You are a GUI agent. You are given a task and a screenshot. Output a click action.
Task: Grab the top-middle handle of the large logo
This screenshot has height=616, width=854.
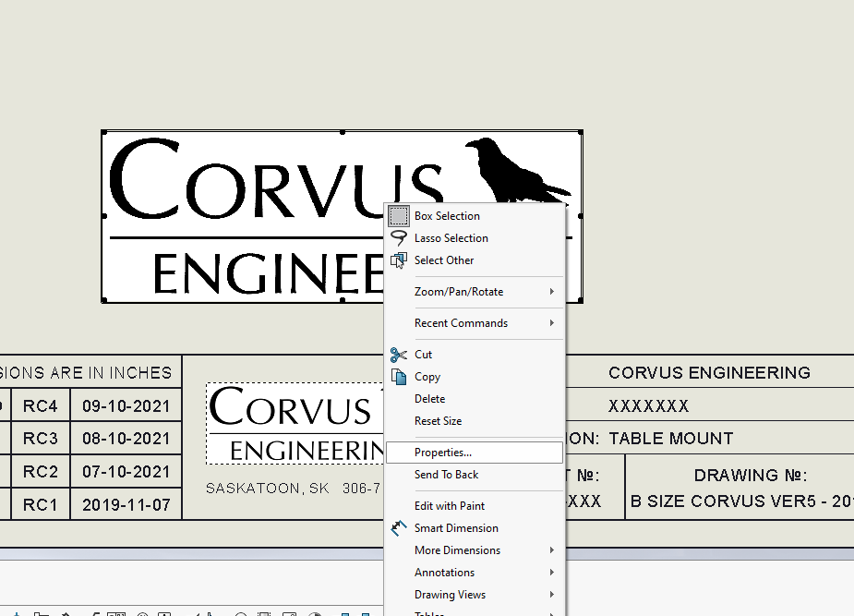click(342, 132)
